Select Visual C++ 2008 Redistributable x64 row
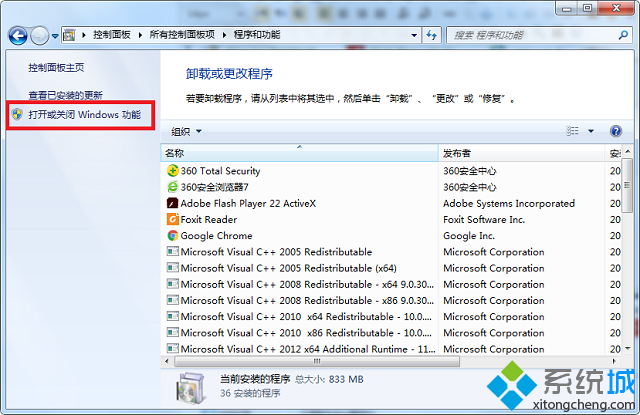640x415 pixels. pyautogui.click(x=391, y=284)
